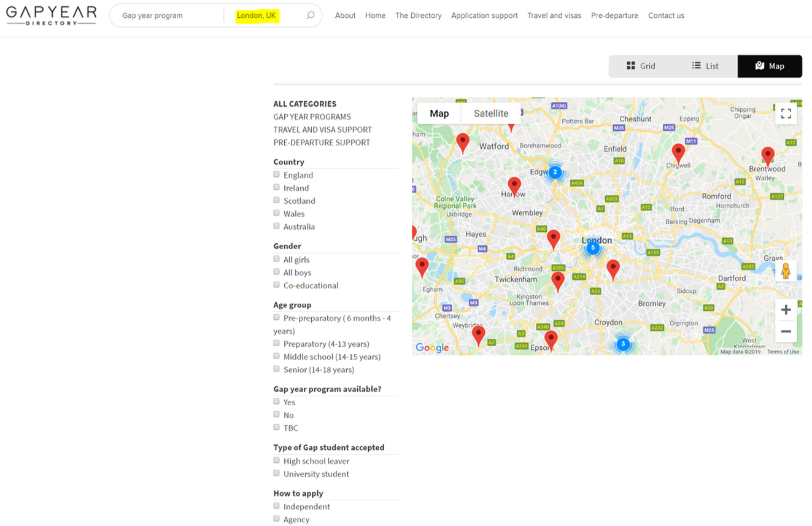Zoom in on the map

click(786, 310)
